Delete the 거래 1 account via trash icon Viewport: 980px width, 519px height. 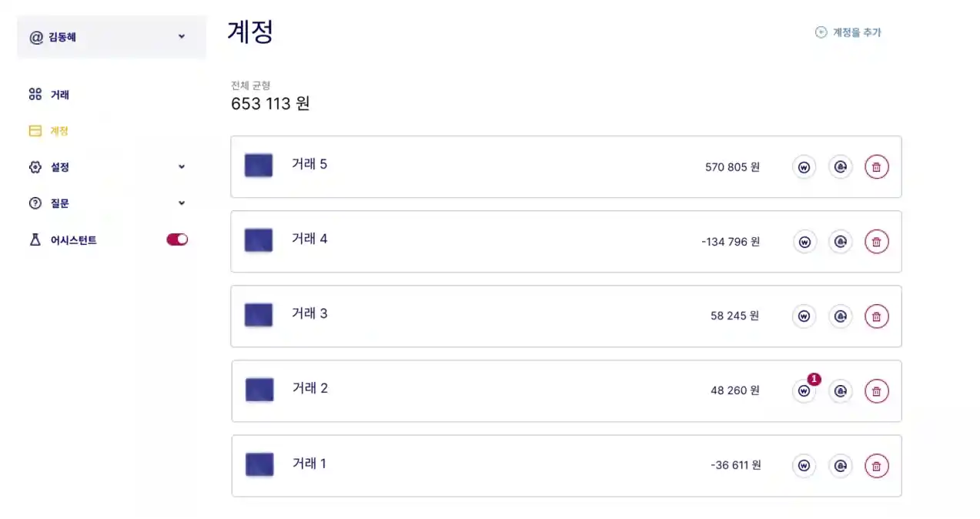point(876,466)
